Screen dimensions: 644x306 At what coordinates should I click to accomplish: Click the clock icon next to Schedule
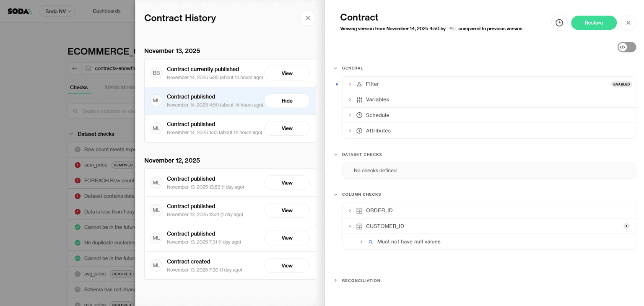point(360,115)
